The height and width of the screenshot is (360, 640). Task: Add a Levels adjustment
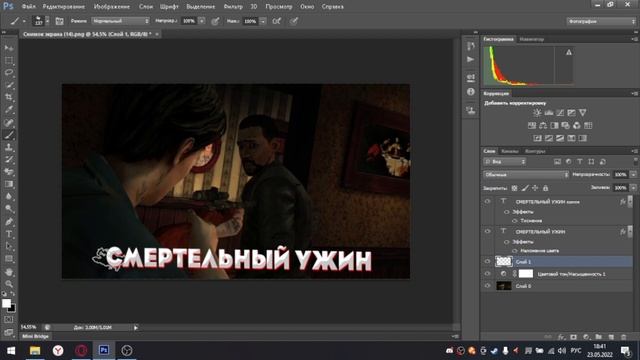549,113
